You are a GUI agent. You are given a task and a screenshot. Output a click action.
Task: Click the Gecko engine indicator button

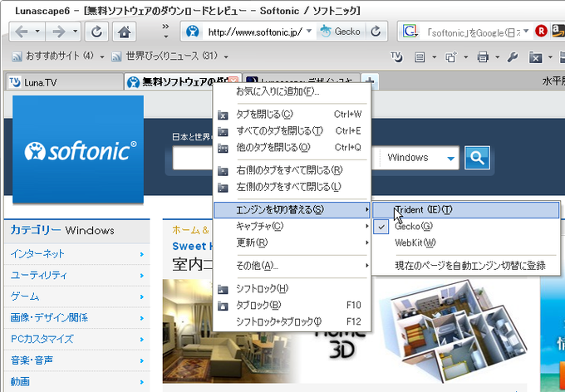click(341, 32)
